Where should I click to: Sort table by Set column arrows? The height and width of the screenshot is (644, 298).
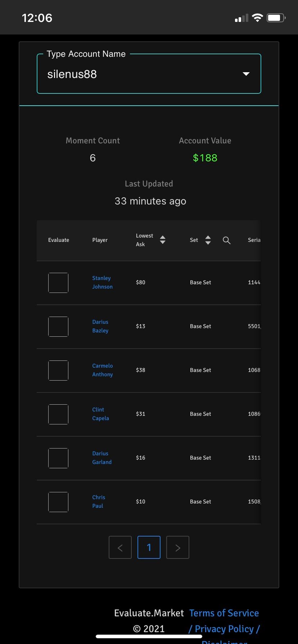pos(208,240)
